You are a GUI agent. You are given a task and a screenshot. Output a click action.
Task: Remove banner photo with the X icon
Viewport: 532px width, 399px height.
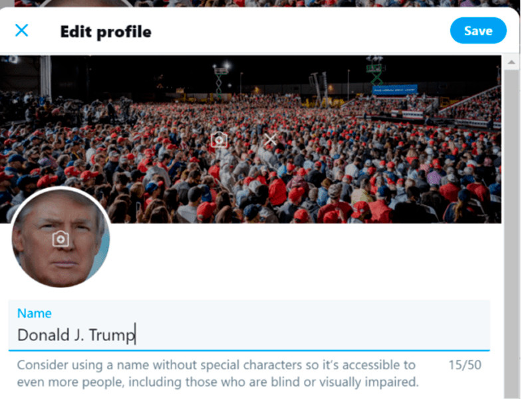(270, 140)
